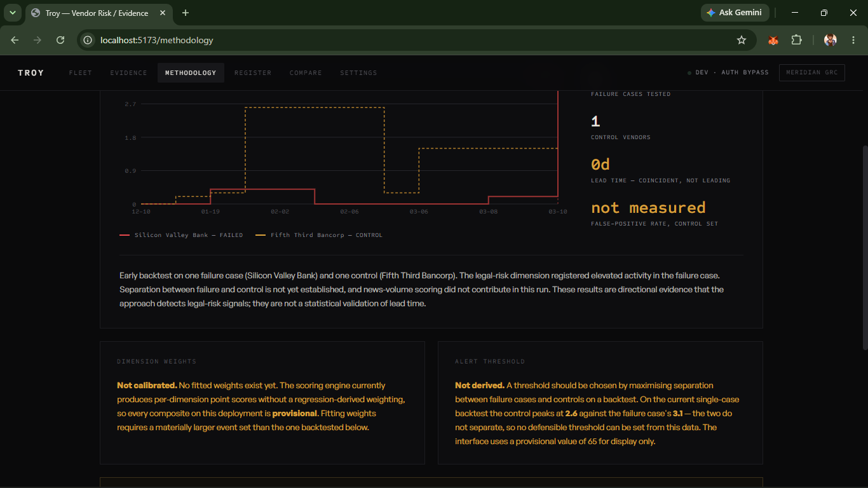868x488 pixels.
Task: Click the Meridian GRC button
Action: coord(812,72)
